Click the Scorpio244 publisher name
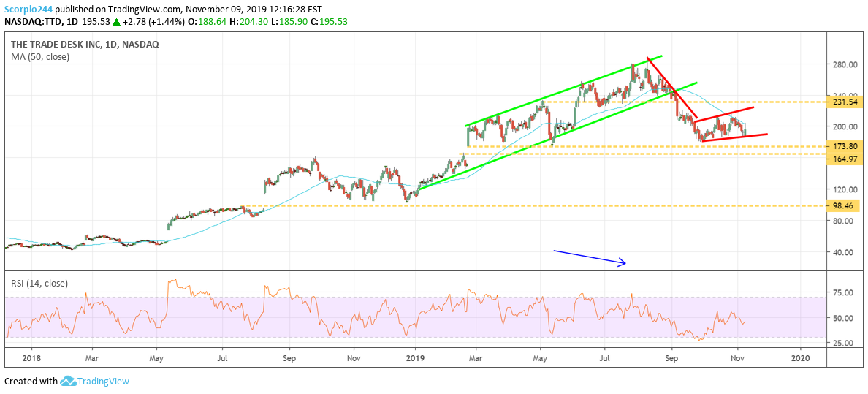Screen dimensions: 868x394 tap(28, 8)
